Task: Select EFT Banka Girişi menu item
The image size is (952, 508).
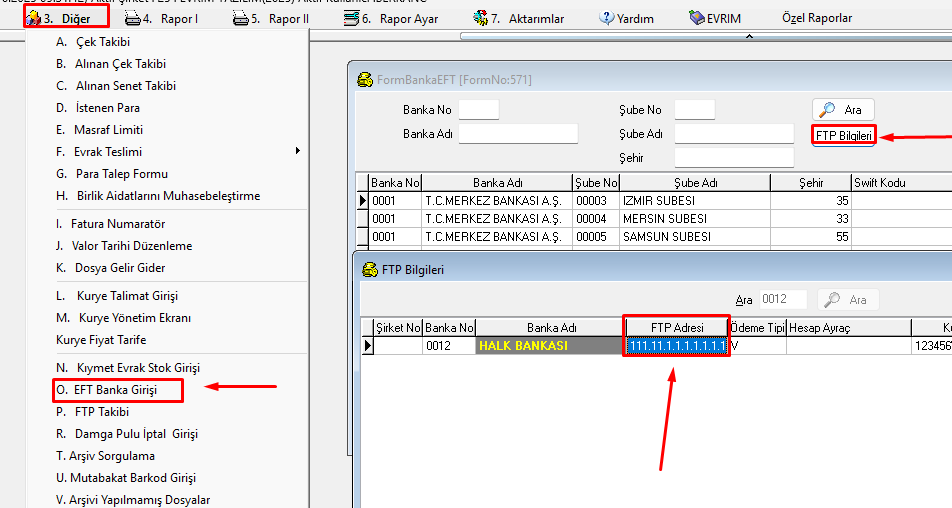Action: coord(115,390)
